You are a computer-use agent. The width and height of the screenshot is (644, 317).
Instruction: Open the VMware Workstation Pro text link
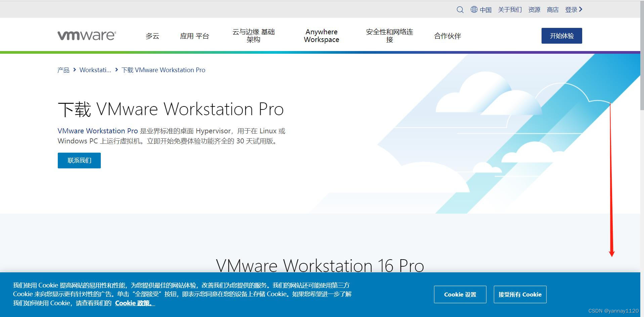98,131
